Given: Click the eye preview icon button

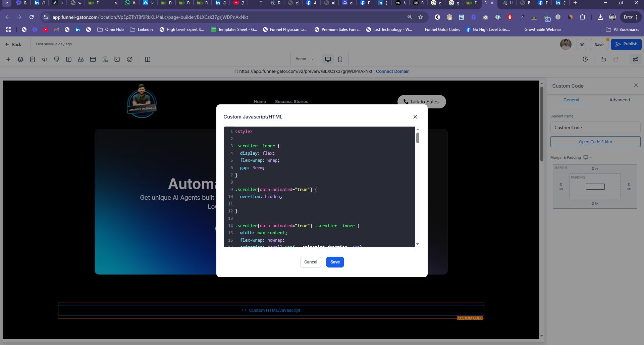Looking at the screenshot, I should pos(582,44).
